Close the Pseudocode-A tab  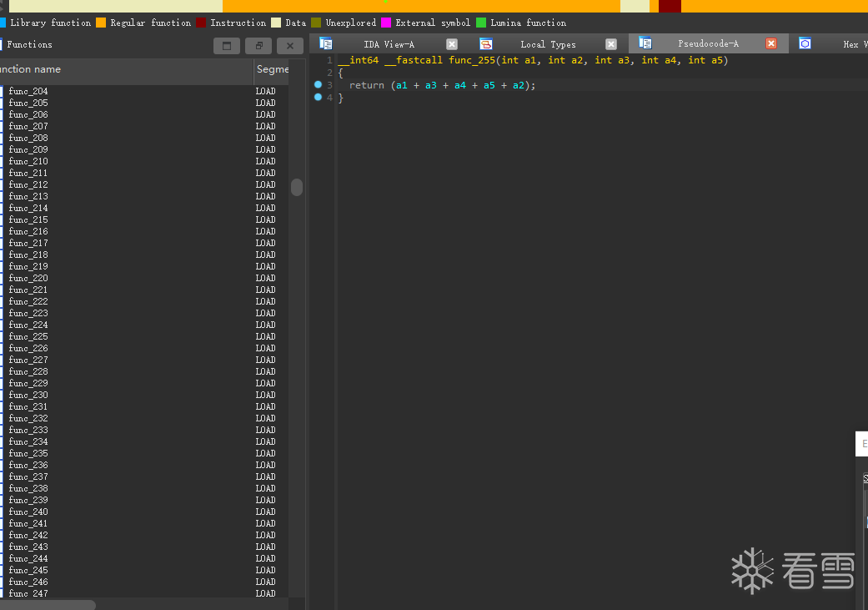(x=771, y=43)
